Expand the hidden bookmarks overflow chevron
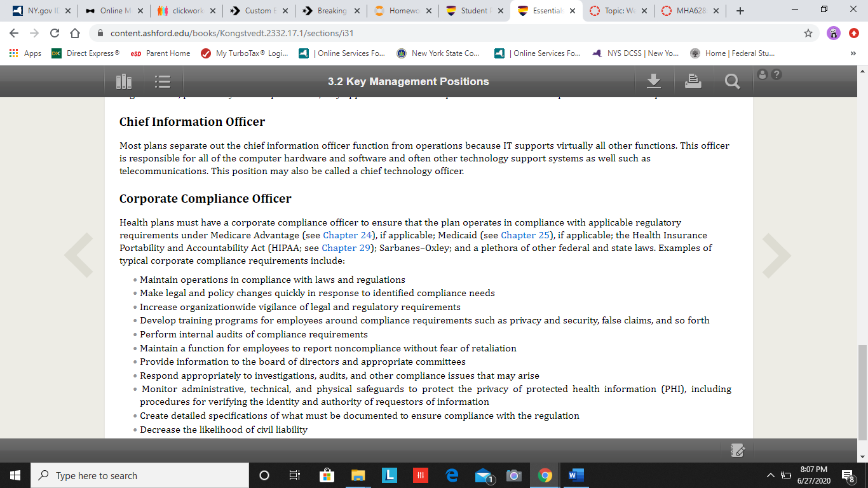 click(853, 53)
